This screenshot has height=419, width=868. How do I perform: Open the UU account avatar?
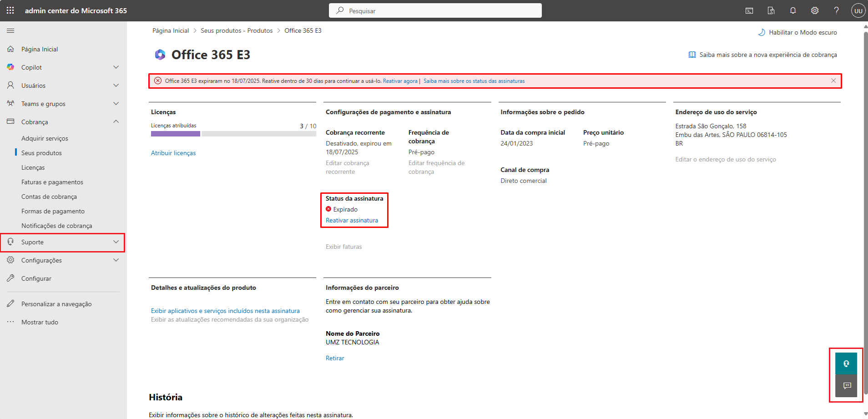tap(858, 10)
